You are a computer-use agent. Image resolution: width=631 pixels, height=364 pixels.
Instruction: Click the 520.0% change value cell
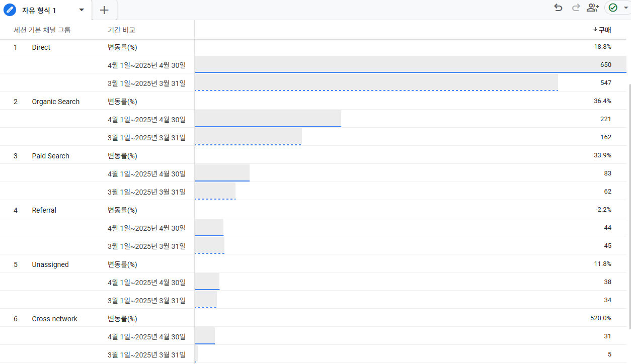coord(601,318)
